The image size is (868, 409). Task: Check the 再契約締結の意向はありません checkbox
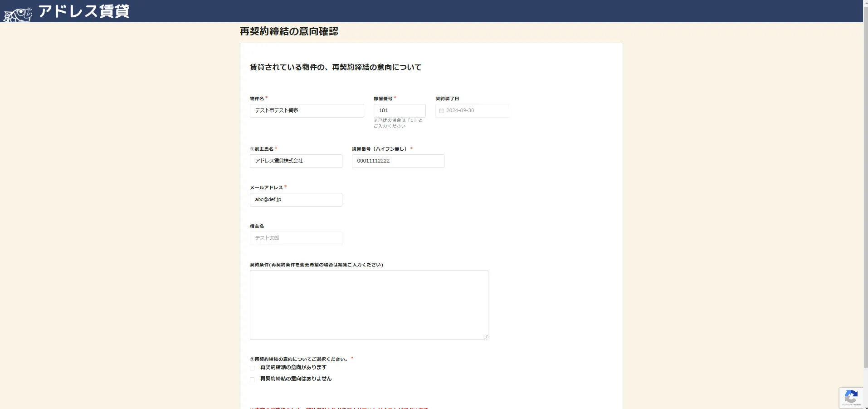pos(252,379)
